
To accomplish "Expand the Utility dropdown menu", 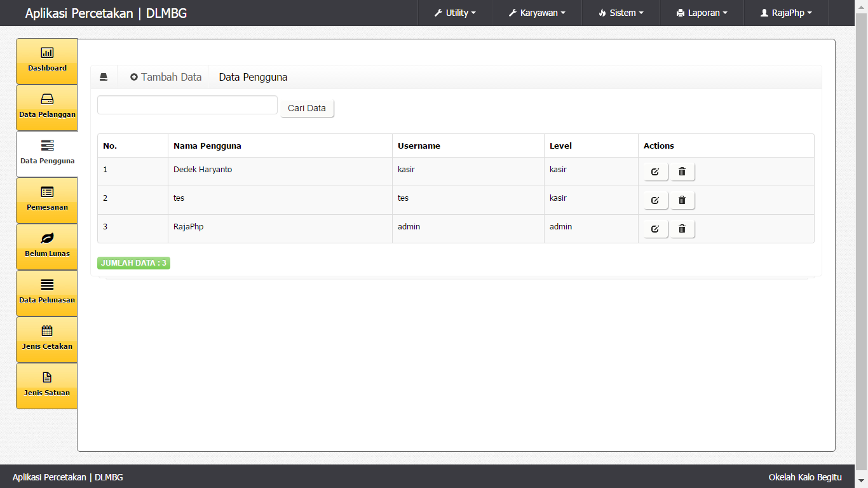I will [x=455, y=13].
